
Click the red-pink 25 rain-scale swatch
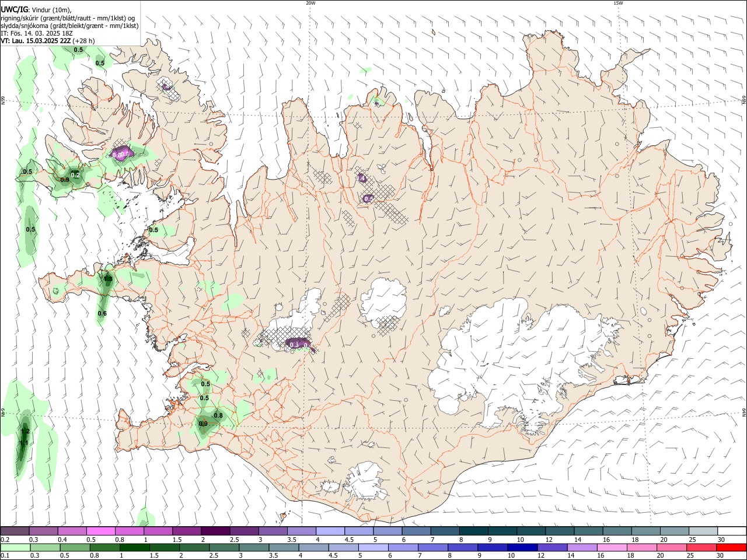click(x=700, y=547)
